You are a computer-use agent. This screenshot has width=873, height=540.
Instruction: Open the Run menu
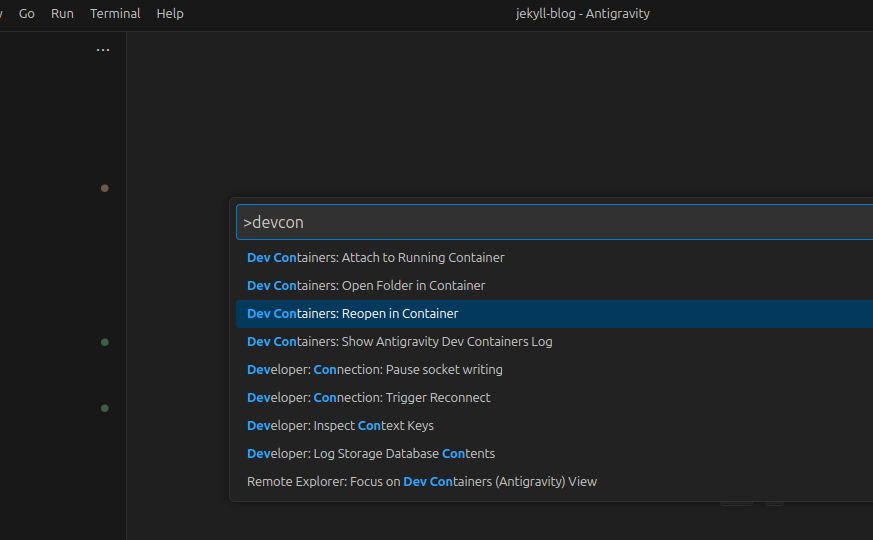click(x=62, y=14)
